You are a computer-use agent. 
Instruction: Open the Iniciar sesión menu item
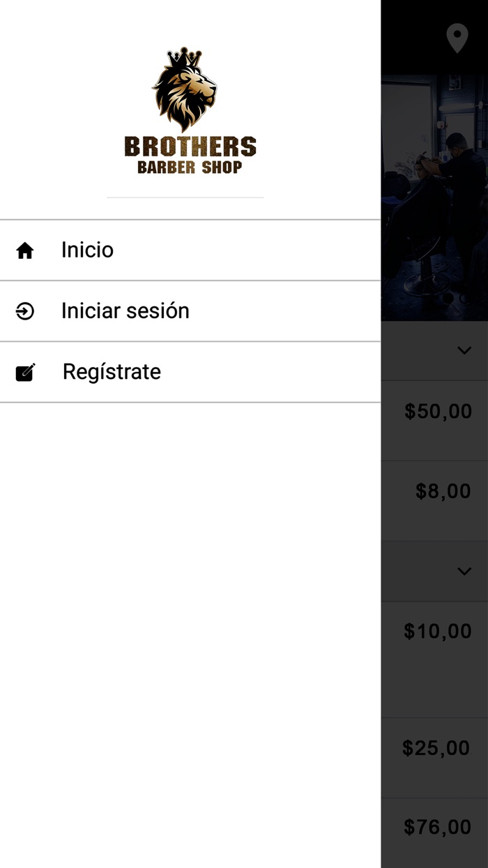(x=125, y=310)
